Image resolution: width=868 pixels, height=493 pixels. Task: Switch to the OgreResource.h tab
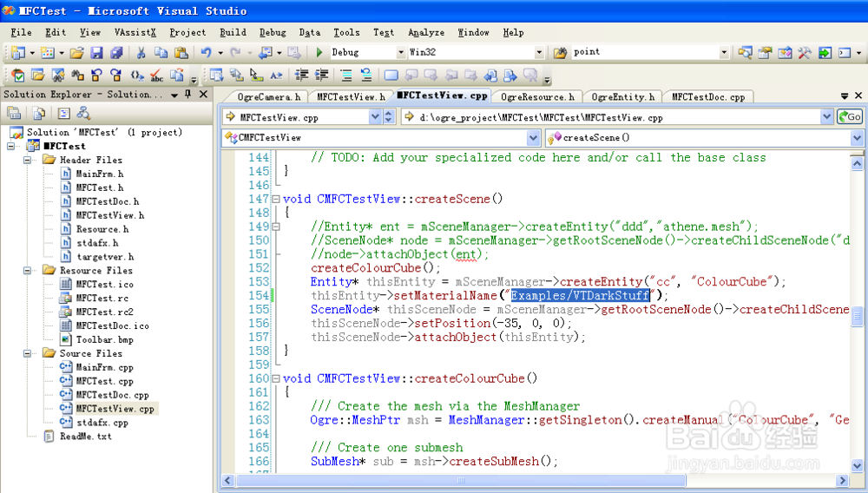click(537, 97)
